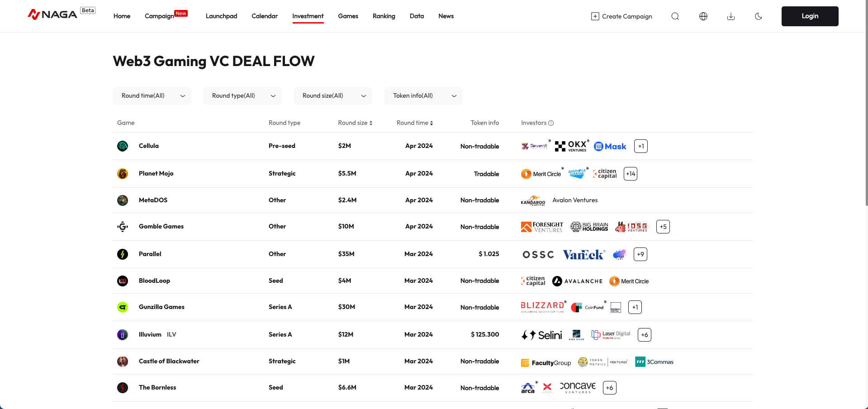Click the Mask investor logo
This screenshot has width=868, height=409.
coord(610,146)
